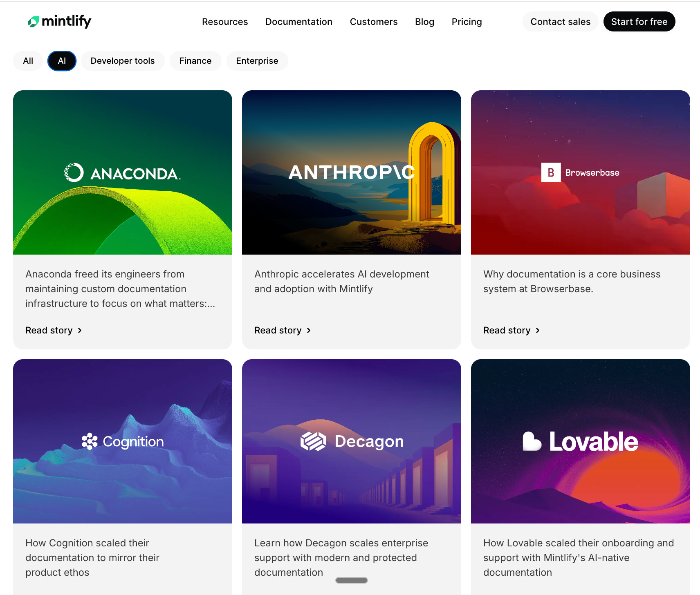Click the Mintlify logo
This screenshot has height=595, width=700.
[x=59, y=21]
